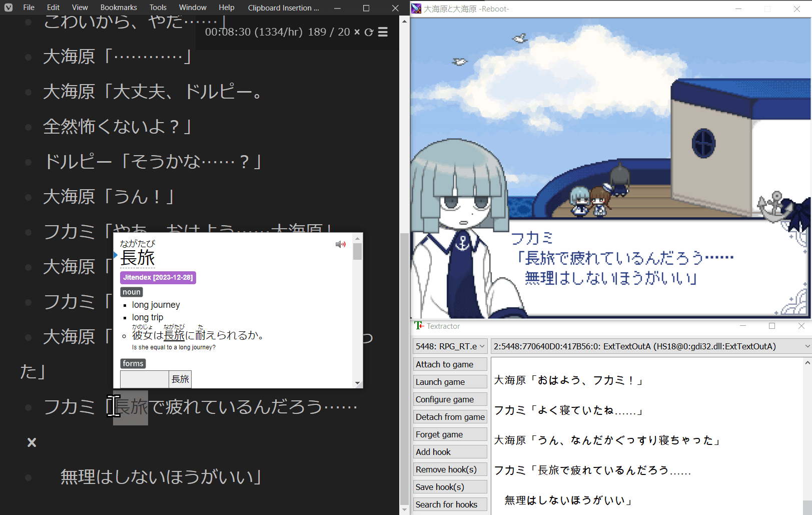Image resolution: width=812 pixels, height=515 pixels.
Task: Click 長旅 in the forms table
Action: (x=180, y=379)
